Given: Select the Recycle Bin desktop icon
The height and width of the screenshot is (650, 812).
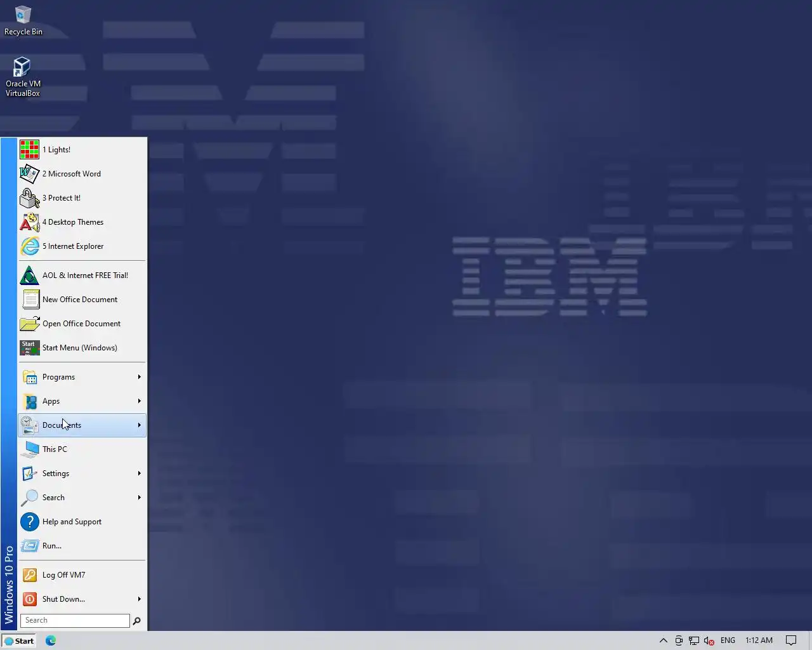Looking at the screenshot, I should click(x=23, y=21).
